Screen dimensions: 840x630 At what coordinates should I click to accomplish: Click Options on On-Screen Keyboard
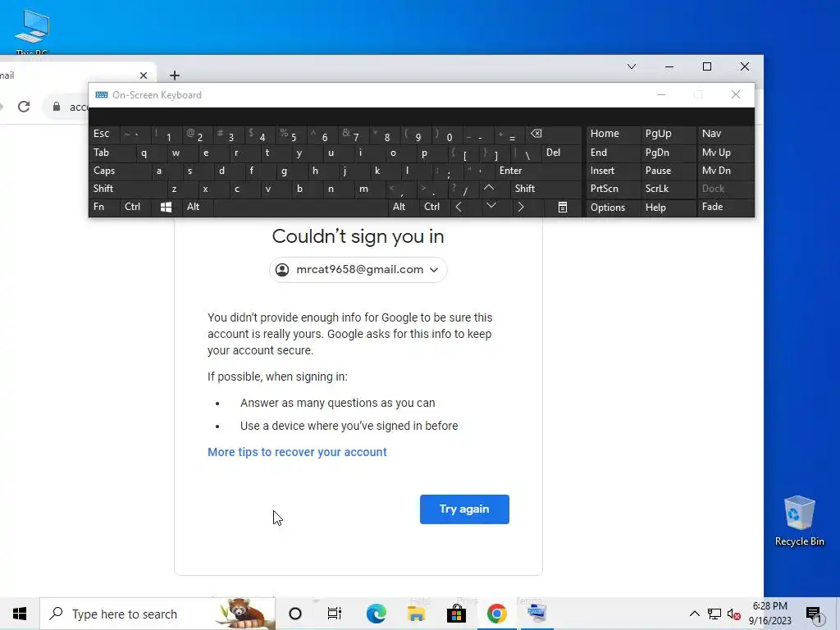(613, 208)
